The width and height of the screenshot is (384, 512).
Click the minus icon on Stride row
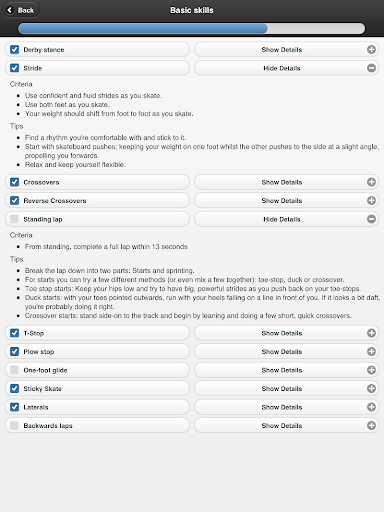[x=371, y=68]
